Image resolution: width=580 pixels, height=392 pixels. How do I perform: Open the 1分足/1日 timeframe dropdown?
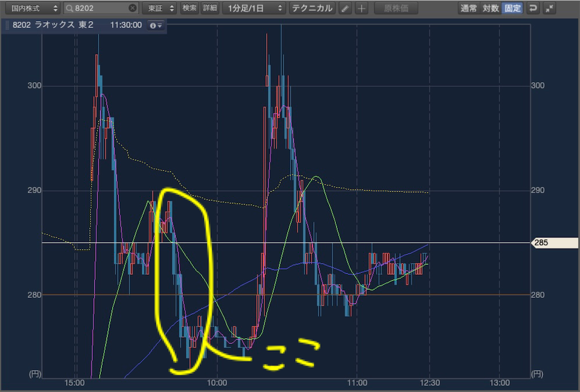coord(254,8)
